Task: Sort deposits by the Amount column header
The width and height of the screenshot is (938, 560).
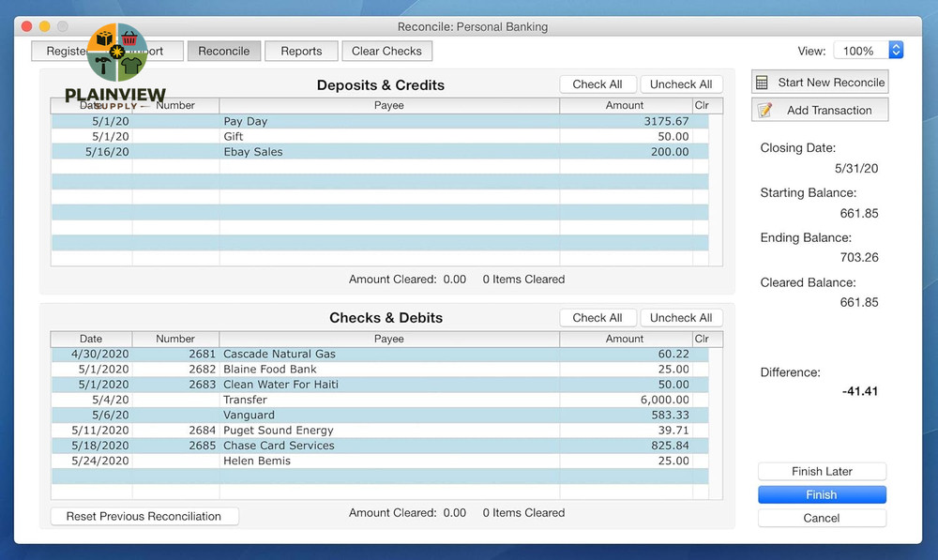Action: pos(626,105)
